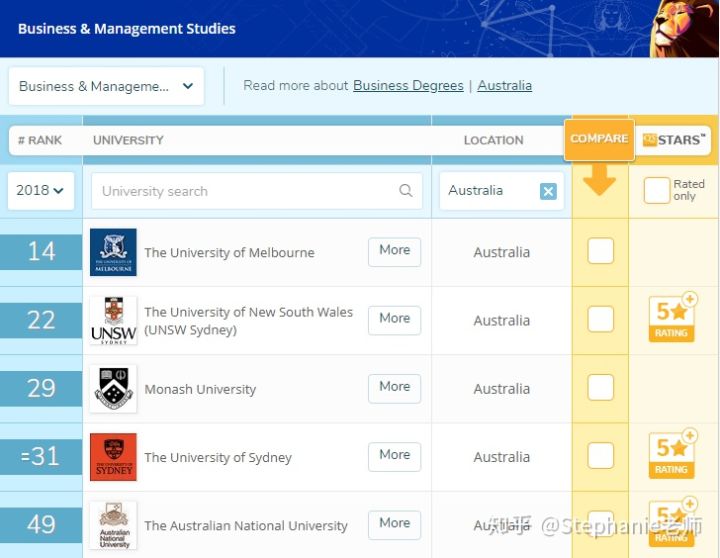Screen dimensions: 720x558
Task: Click in the University search field
Action: (x=256, y=191)
